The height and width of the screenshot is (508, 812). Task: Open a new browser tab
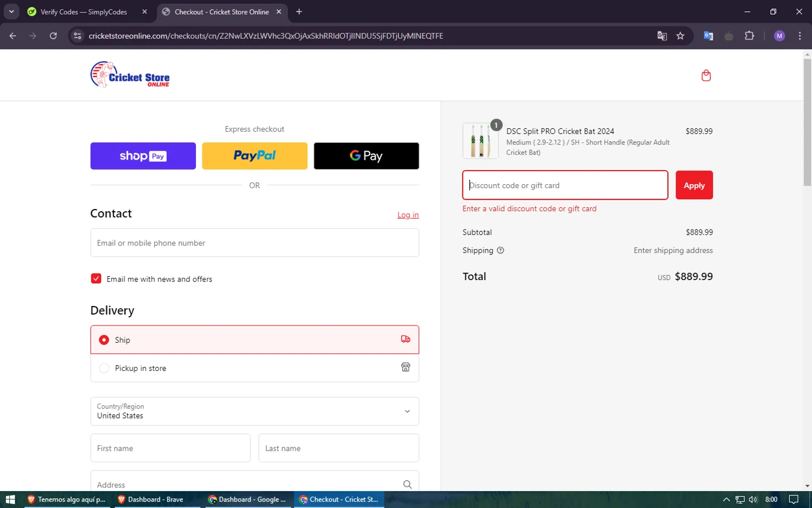click(299, 11)
